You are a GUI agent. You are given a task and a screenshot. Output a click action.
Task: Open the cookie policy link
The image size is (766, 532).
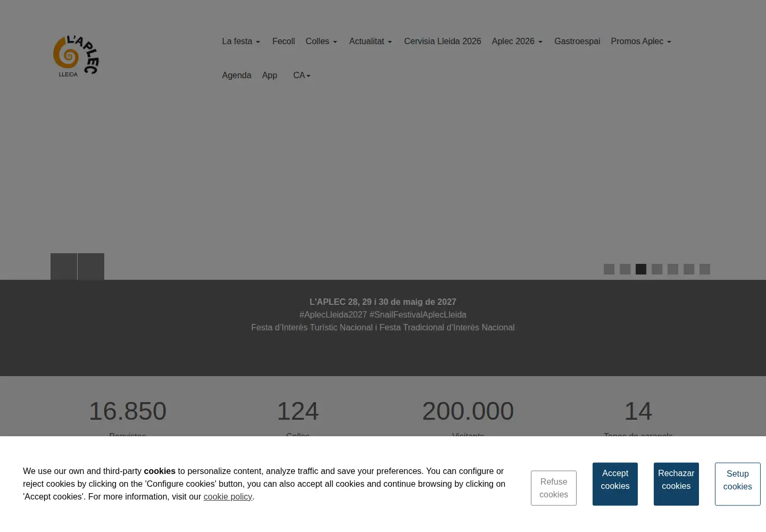point(228,497)
